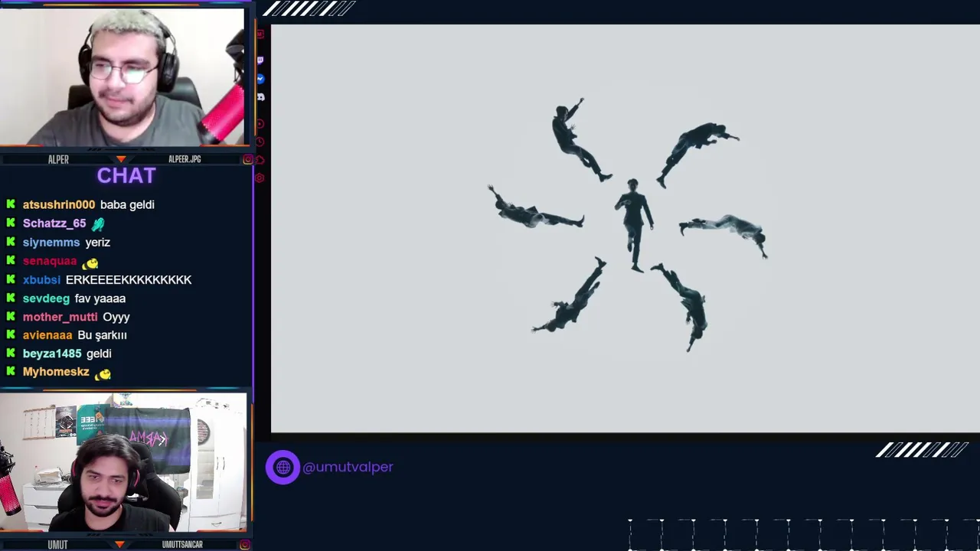Click the chat message "Oyyy"
980x551 pixels.
pos(116,317)
